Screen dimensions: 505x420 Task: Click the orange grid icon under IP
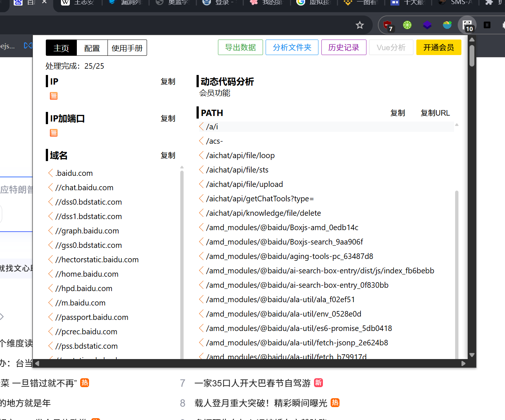coord(54,96)
